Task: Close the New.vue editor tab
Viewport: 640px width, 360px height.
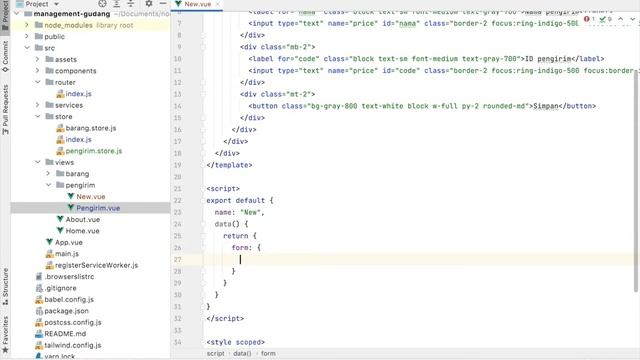Action: click(218, 4)
